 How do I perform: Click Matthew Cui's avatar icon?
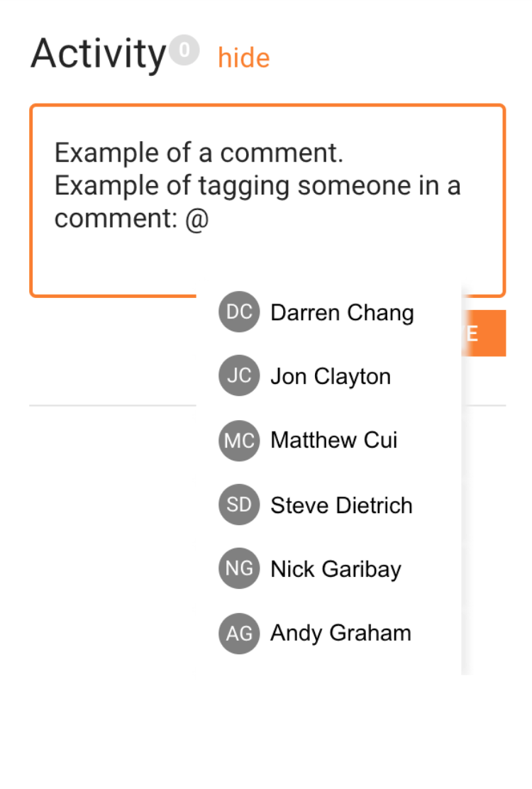pyautogui.click(x=239, y=441)
